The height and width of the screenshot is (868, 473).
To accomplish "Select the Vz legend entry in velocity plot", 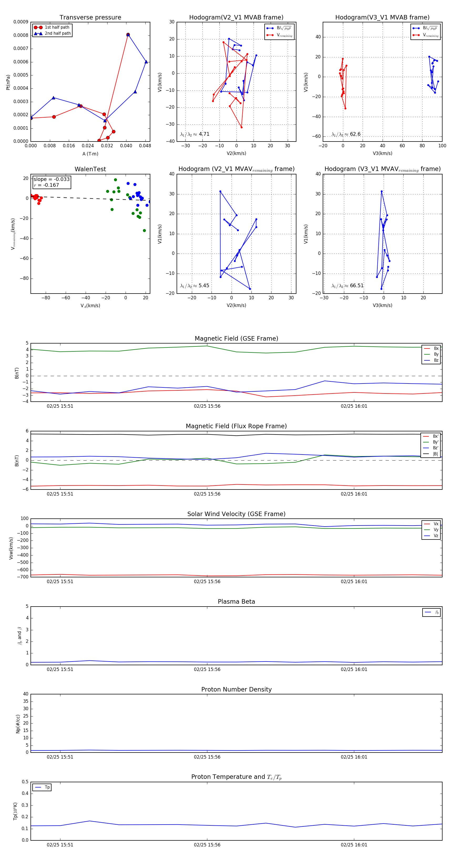I will pos(431,536).
